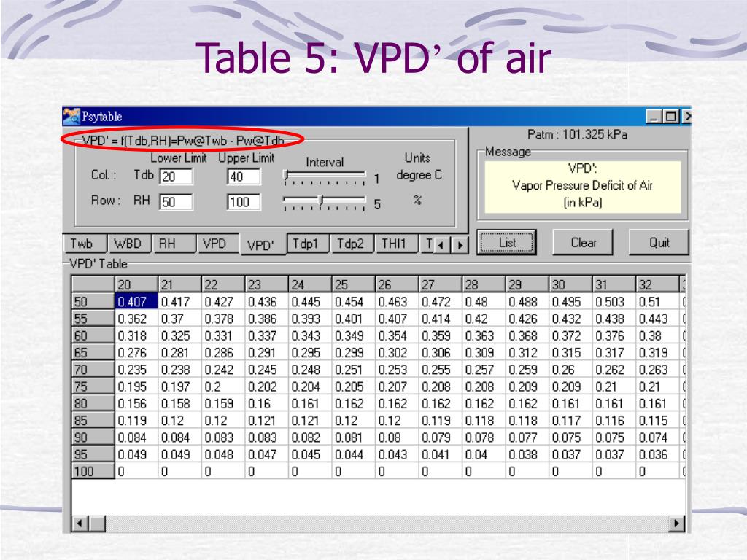Click the horizontal scrollbar thumb of table

98,524
